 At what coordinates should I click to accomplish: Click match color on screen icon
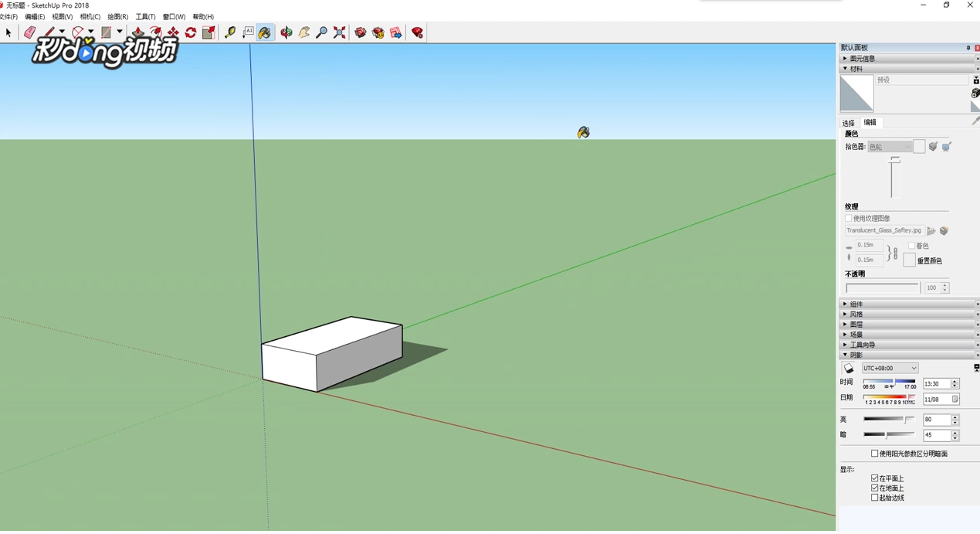[946, 146]
